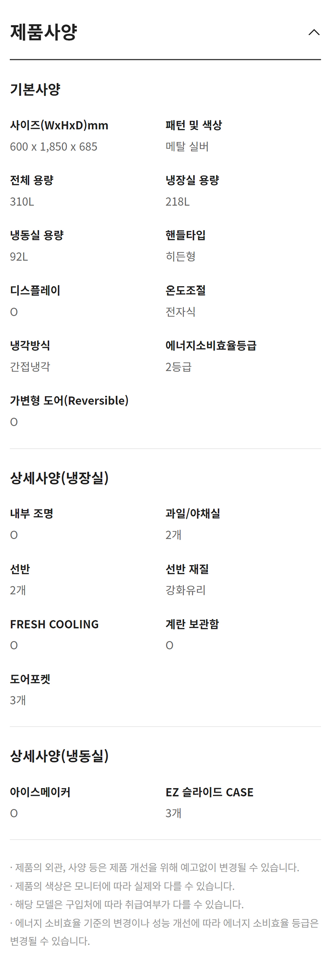331x980 pixels.
Task: Click the 가변형 도어(Reversible) label
Action: (69, 401)
